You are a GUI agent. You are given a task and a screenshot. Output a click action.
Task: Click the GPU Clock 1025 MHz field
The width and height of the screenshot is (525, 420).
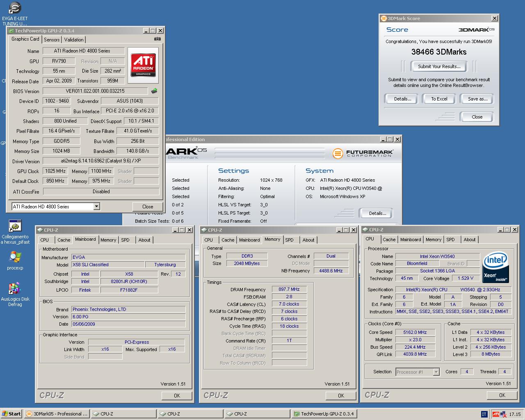[x=56, y=171]
